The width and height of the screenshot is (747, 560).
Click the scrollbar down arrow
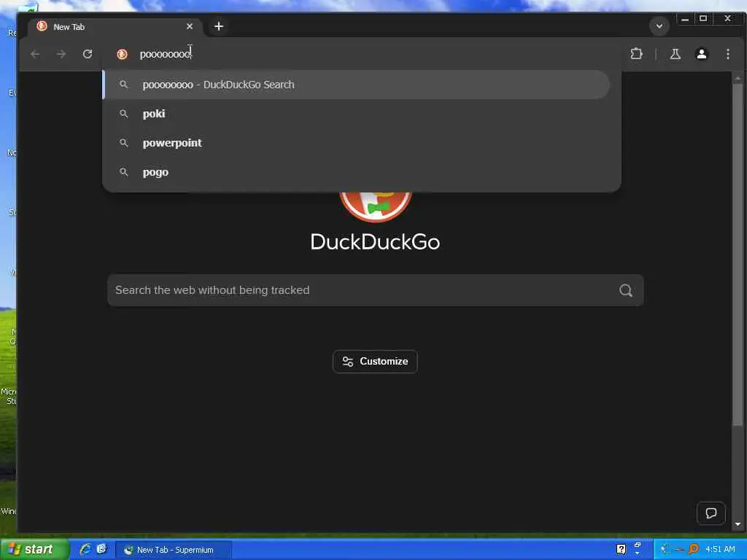[x=738, y=524]
